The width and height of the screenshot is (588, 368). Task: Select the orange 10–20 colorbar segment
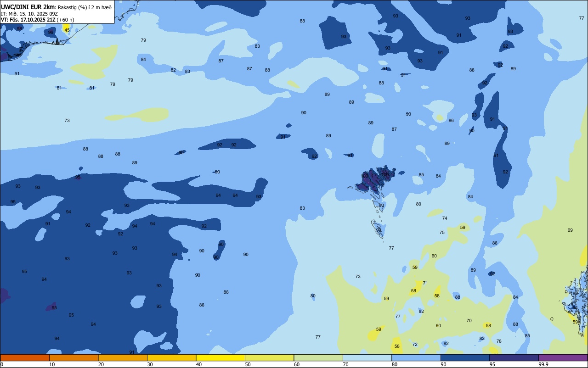click(x=73, y=357)
